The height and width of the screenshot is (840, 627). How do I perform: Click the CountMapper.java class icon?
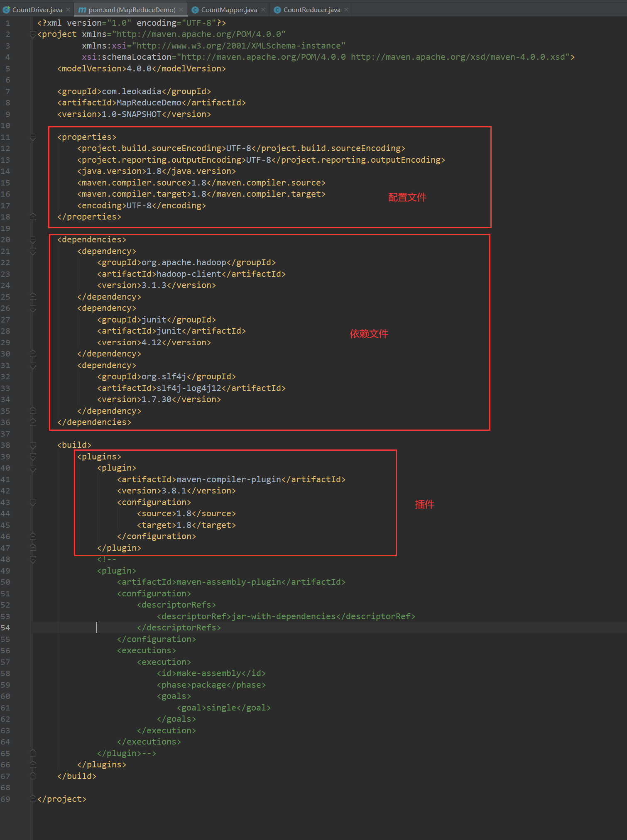(x=194, y=10)
